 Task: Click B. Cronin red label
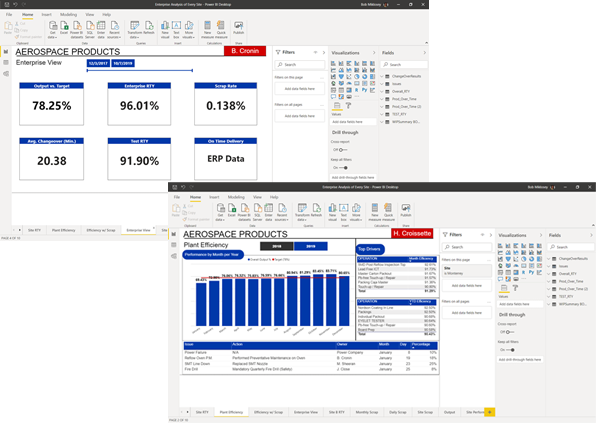click(x=245, y=51)
